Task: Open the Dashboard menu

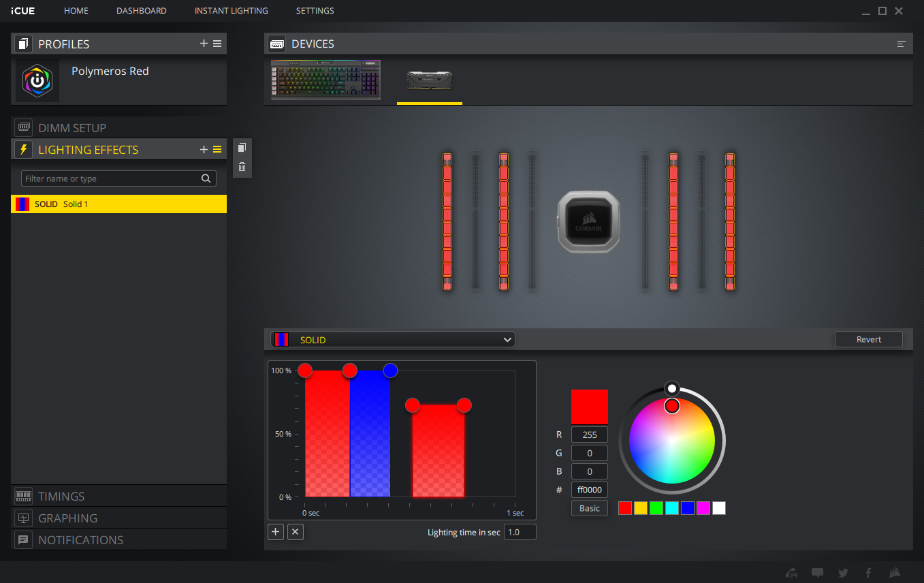Action: pos(142,11)
